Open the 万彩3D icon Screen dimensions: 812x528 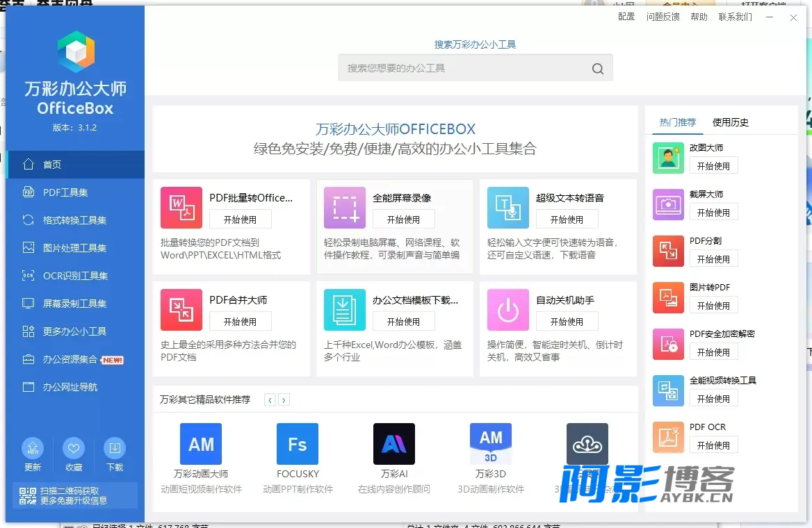point(490,444)
